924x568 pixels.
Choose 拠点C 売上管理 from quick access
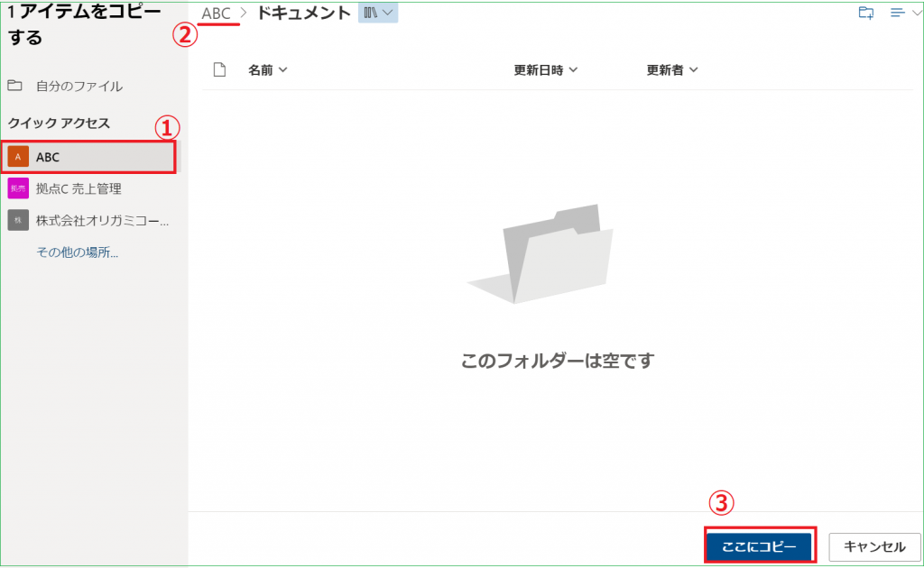pyautogui.click(x=79, y=188)
